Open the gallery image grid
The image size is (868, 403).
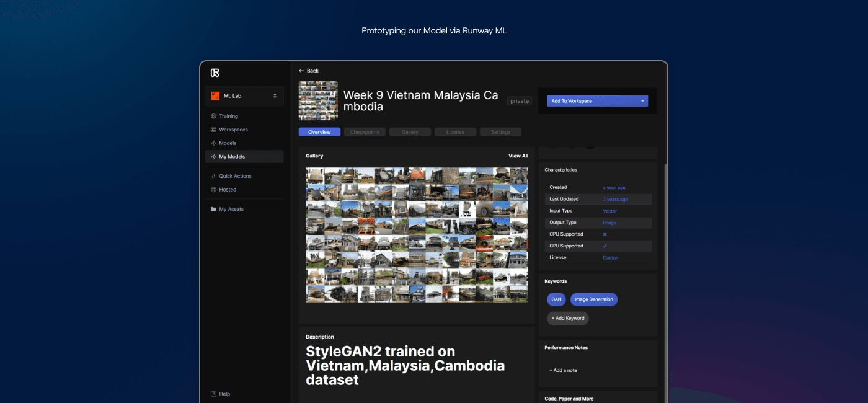[x=417, y=235]
